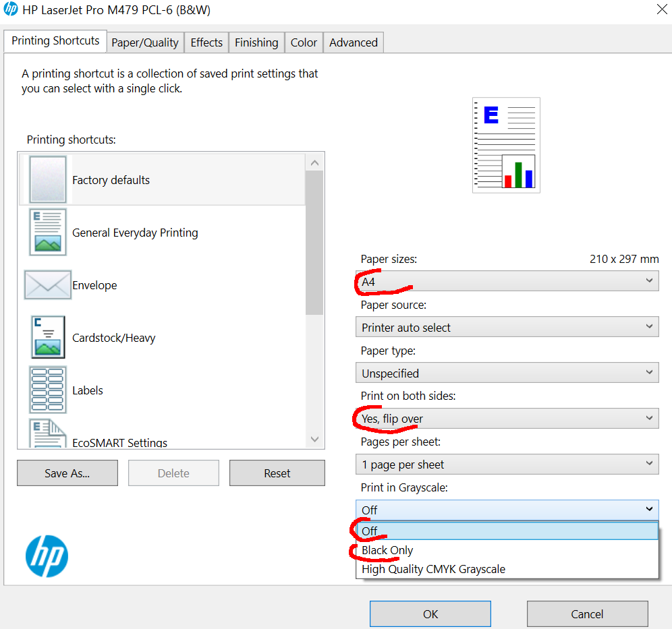Confirm settings with the OK button
The width and height of the screenshot is (672, 629).
(x=430, y=614)
